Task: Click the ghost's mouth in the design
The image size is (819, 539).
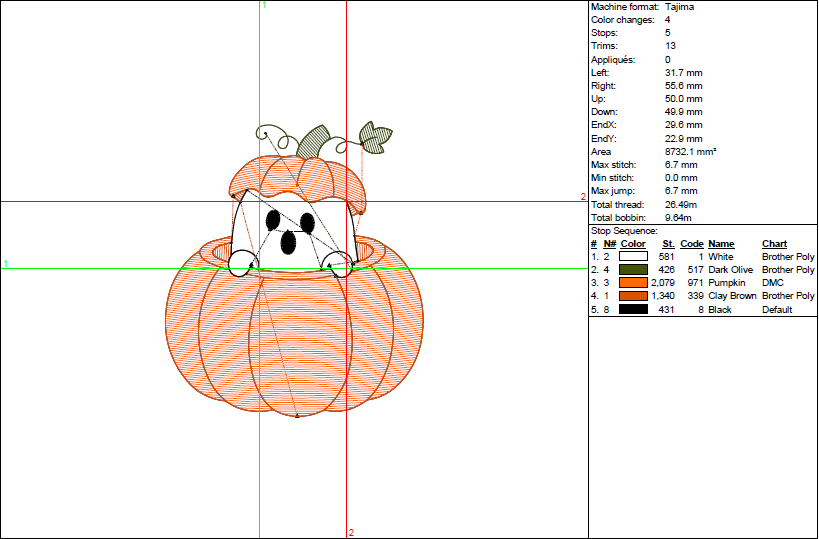Action: pyautogui.click(x=288, y=242)
